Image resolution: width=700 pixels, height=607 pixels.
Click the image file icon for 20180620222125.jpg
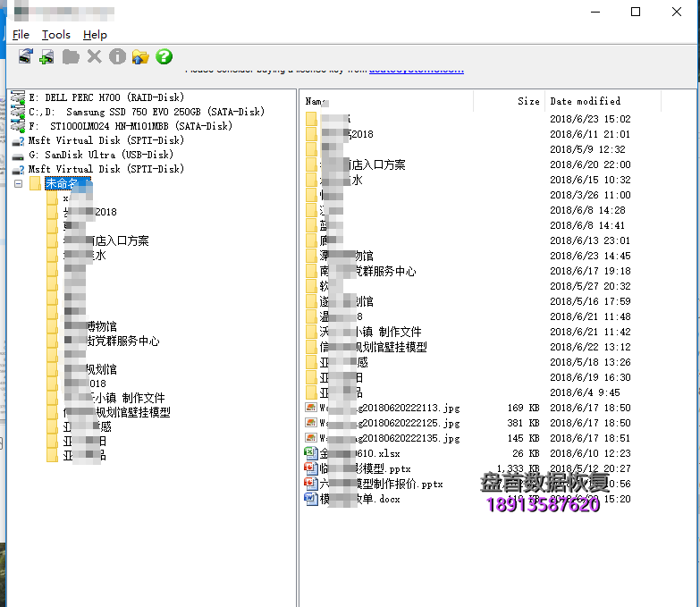tap(311, 423)
